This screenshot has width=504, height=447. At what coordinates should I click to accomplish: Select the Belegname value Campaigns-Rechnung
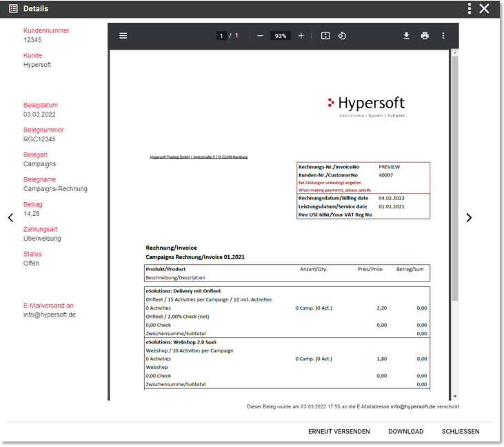55,189
